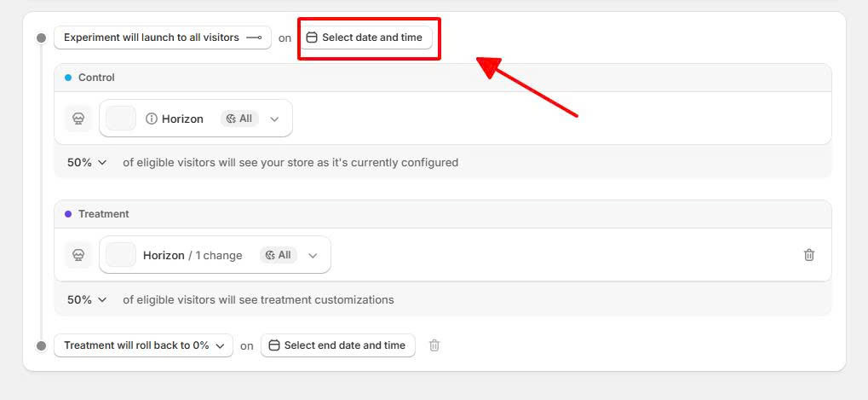Click the info icon next to Horizon
Viewport: 868px width, 400px height.
[152, 119]
